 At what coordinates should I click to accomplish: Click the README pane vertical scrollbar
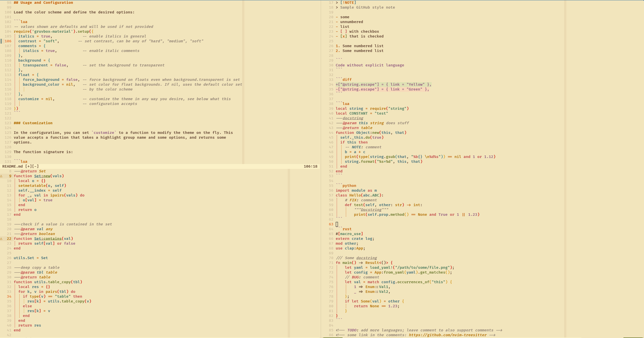[243, 81]
